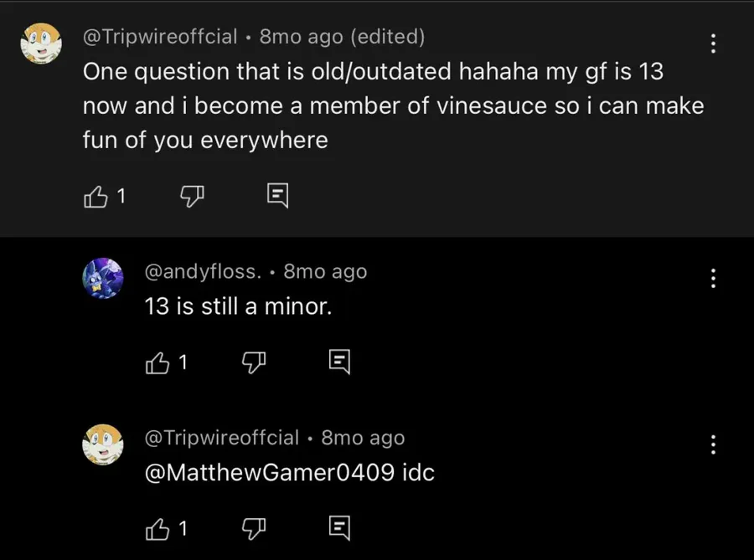Click andyfloss's profile avatar
The height and width of the screenshot is (560, 754).
tap(103, 278)
